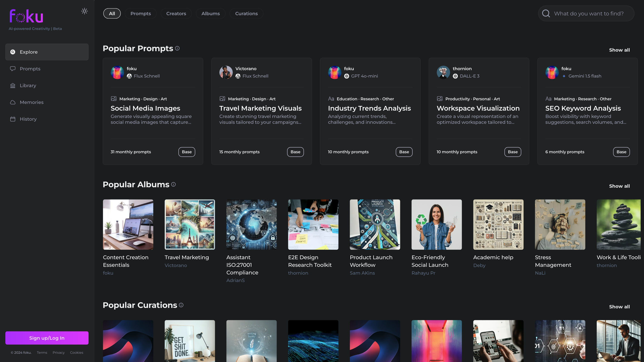
Task: Select the Curations filter chip
Action: pyautogui.click(x=246, y=13)
